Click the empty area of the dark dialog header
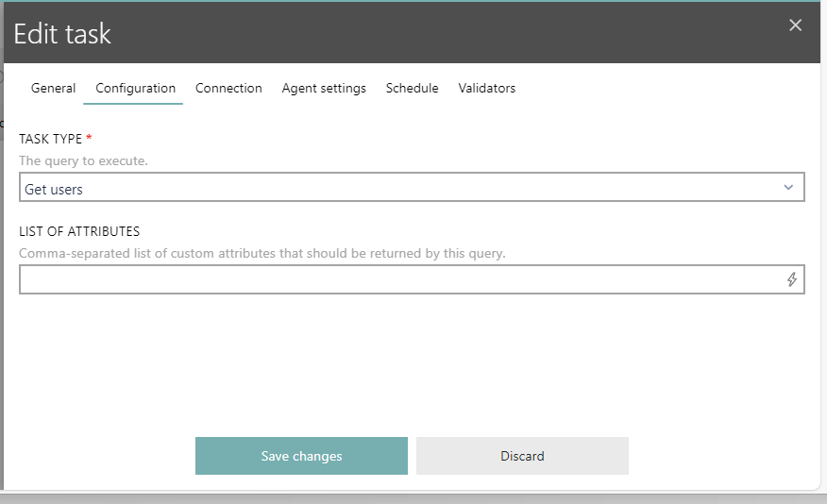 (x=425, y=33)
